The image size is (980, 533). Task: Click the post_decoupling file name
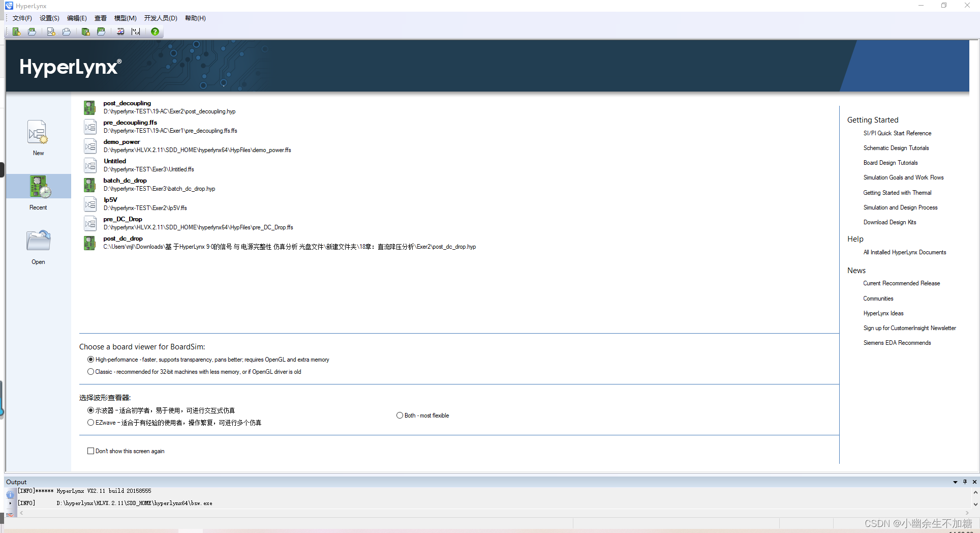(x=127, y=103)
